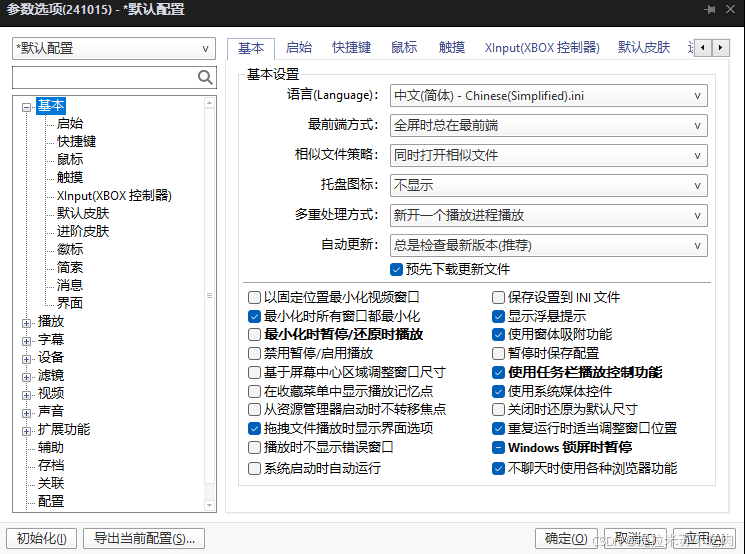Image resolution: width=745 pixels, height=554 pixels.
Task: Select 进阶皮肤 in the tree
Action: (x=83, y=231)
